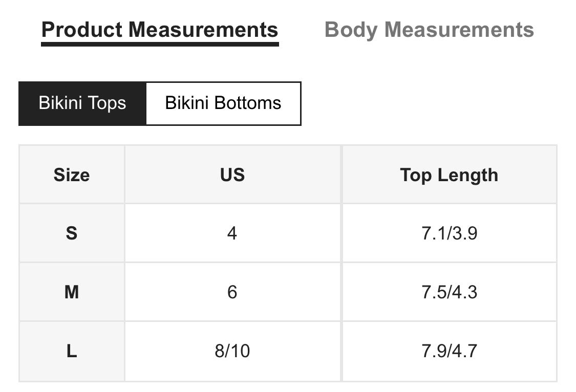Click the 7.1/3.9 top length value
The width and height of the screenshot is (576, 392).
pos(449,233)
